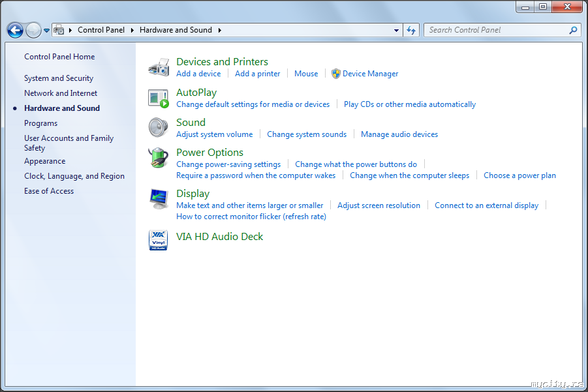Click the Control Panel icon in address bar
This screenshot has height=392, width=588.
59,30
